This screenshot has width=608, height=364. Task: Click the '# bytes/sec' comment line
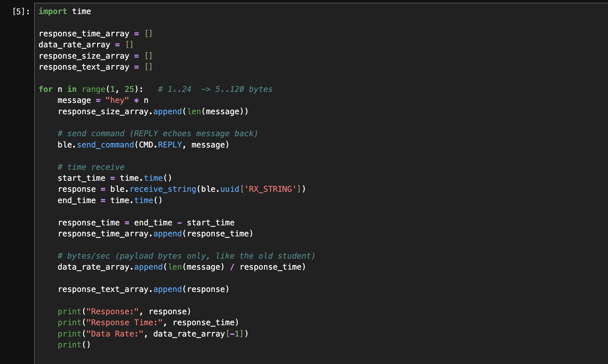click(x=186, y=256)
